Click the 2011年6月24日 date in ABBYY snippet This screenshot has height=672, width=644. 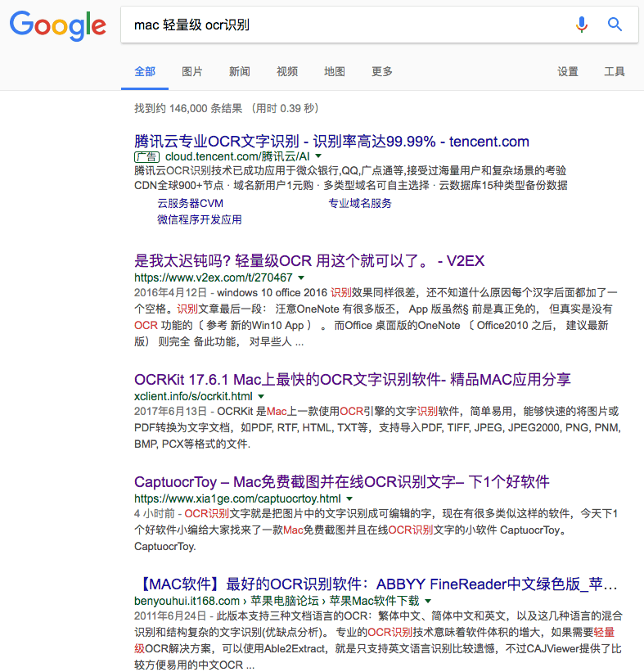[170, 616]
